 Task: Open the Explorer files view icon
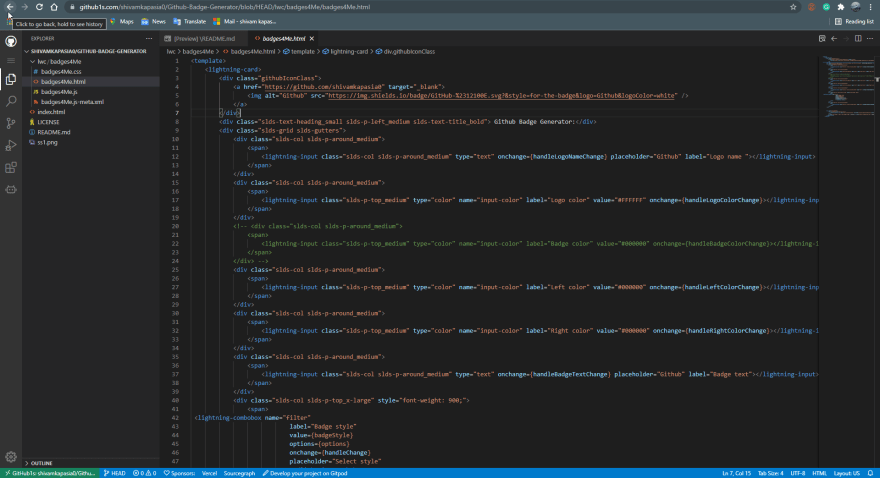tap(11, 80)
